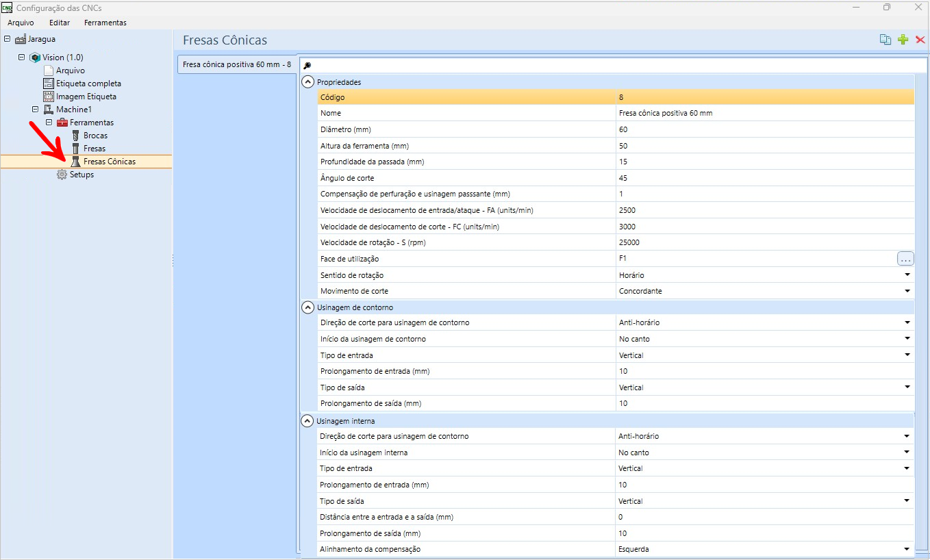Collapse the Usinagem de contorno section
The image size is (930, 560).
pyautogui.click(x=307, y=307)
